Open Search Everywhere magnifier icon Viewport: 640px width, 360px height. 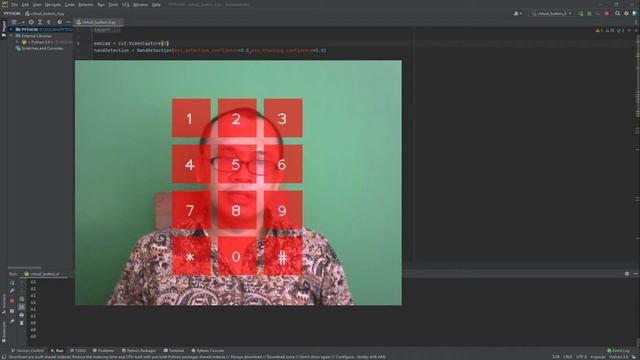(x=618, y=13)
